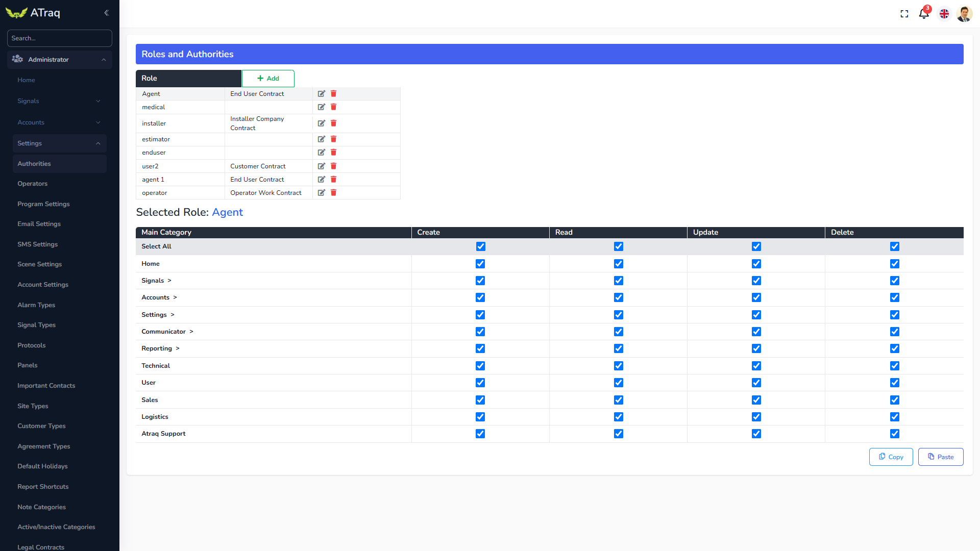980x551 pixels.
Task: Click the sidebar search field
Action: point(59,38)
